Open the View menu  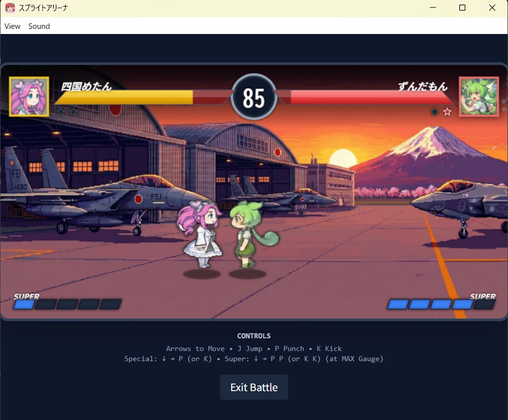tap(12, 26)
